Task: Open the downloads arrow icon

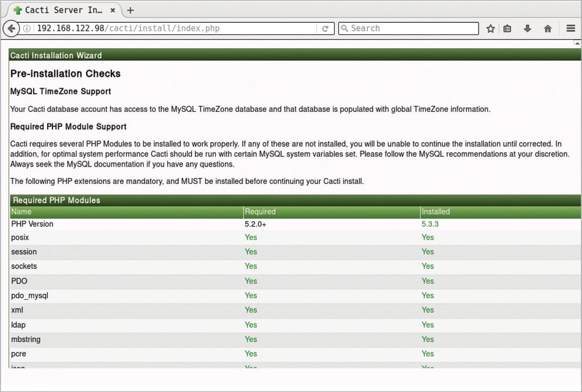Action: 527,28
